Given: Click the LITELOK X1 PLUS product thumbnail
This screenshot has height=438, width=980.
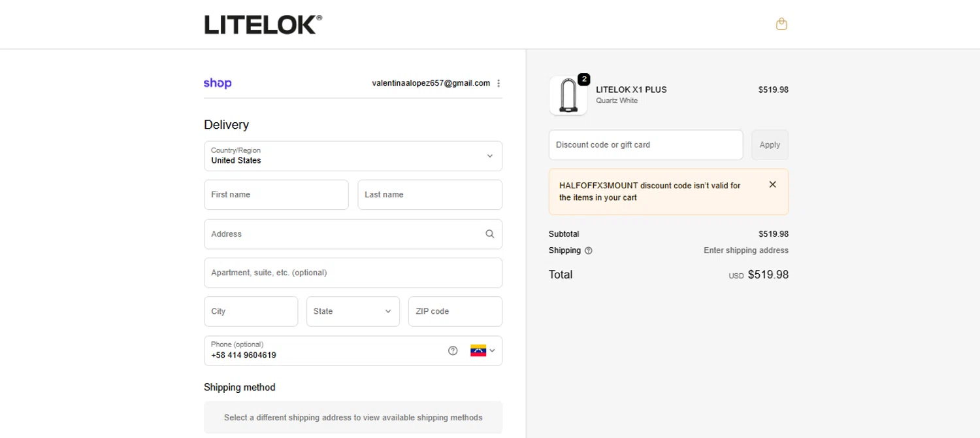Looking at the screenshot, I should click(568, 95).
